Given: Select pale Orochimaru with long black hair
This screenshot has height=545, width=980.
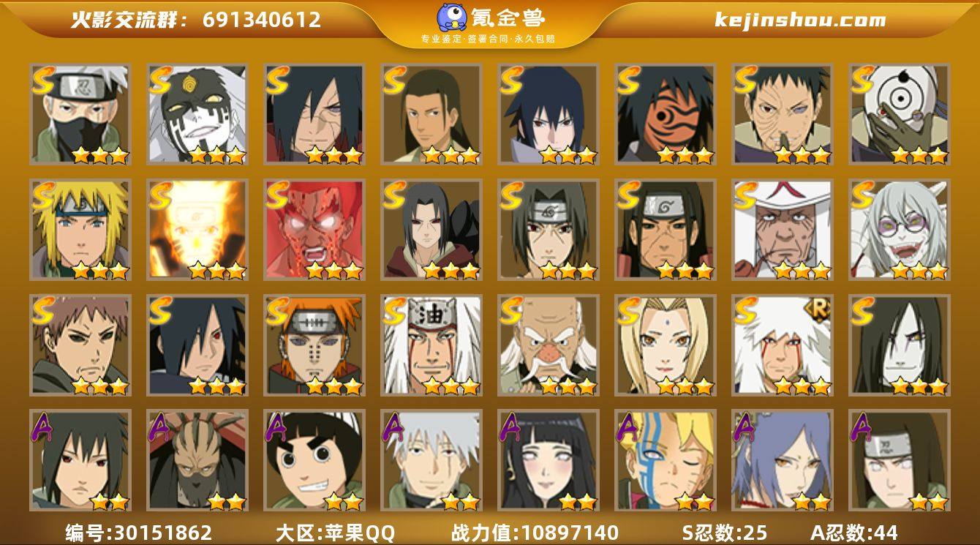Looking at the screenshot, I should (x=900, y=345).
